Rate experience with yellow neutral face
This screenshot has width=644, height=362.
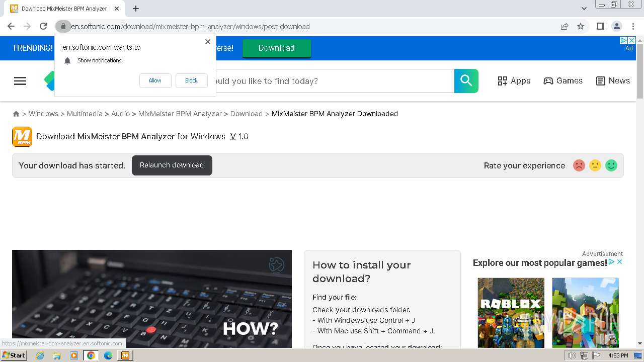[595, 165]
